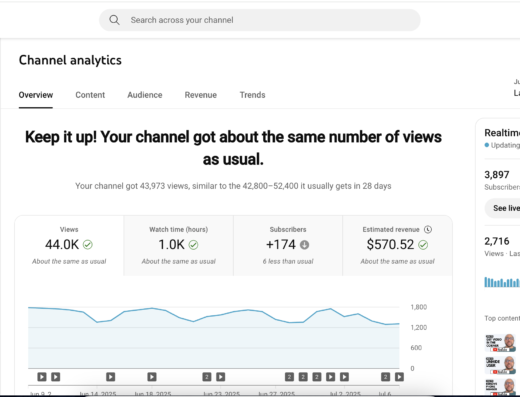Open the Content tab

click(90, 95)
